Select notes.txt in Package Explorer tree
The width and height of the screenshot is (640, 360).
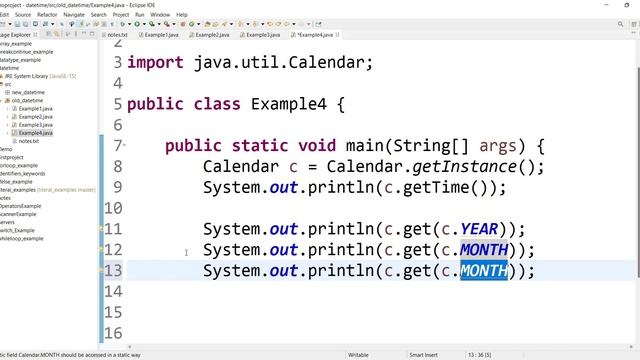pyautogui.click(x=29, y=141)
